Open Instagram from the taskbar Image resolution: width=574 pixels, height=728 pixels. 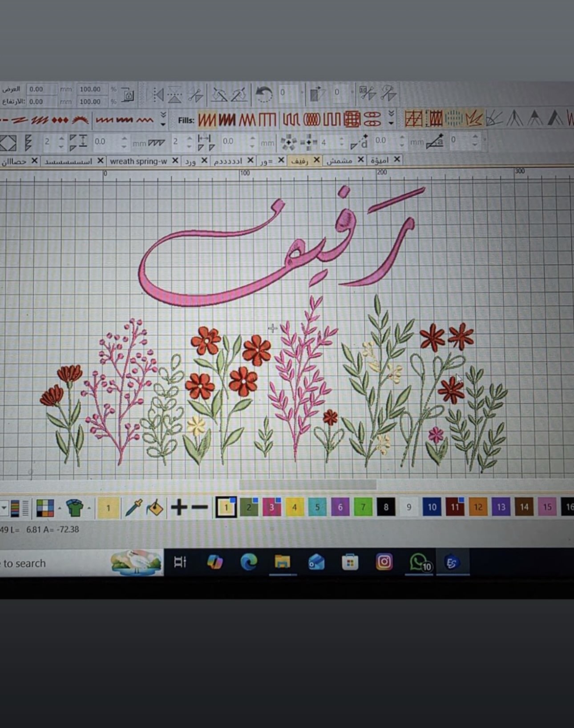coord(384,561)
